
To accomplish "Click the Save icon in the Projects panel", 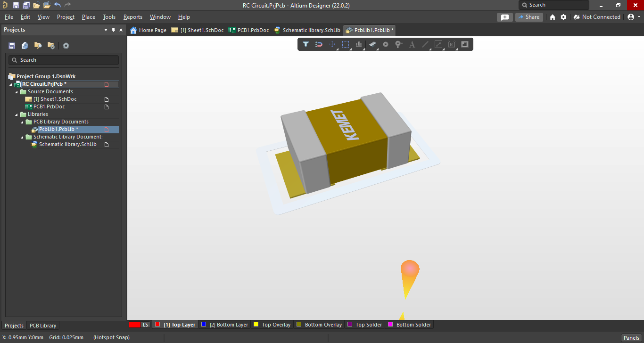I will pos(11,45).
